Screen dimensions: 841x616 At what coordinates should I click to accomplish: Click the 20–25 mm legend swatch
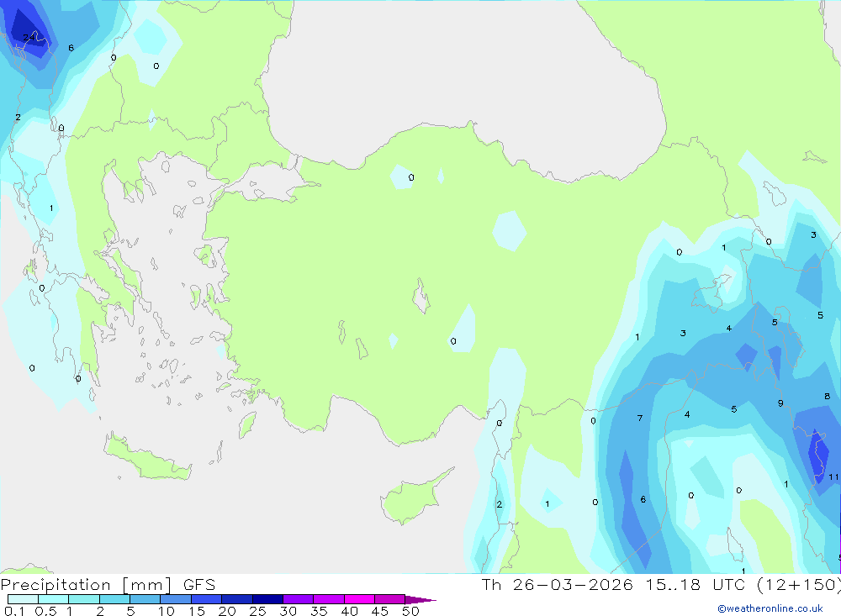tap(237, 599)
